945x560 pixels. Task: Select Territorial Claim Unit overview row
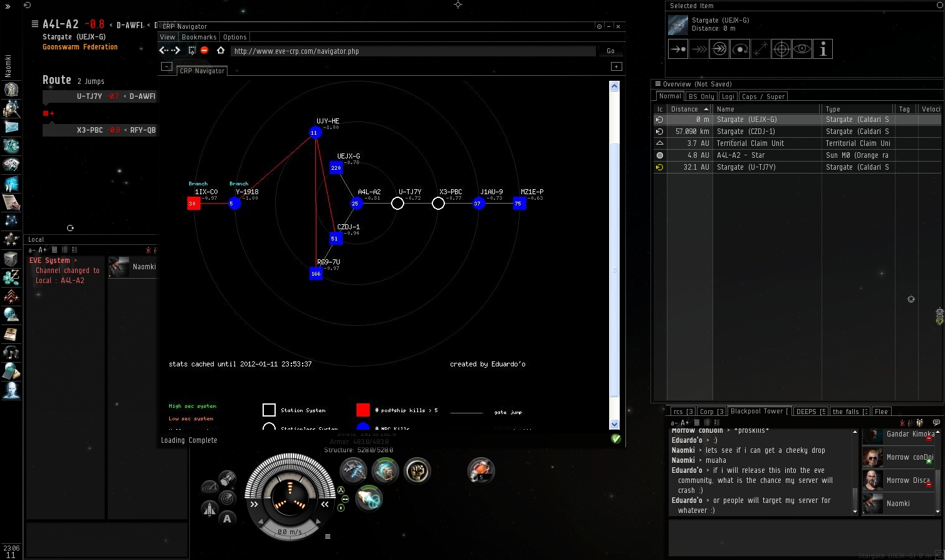(x=797, y=143)
